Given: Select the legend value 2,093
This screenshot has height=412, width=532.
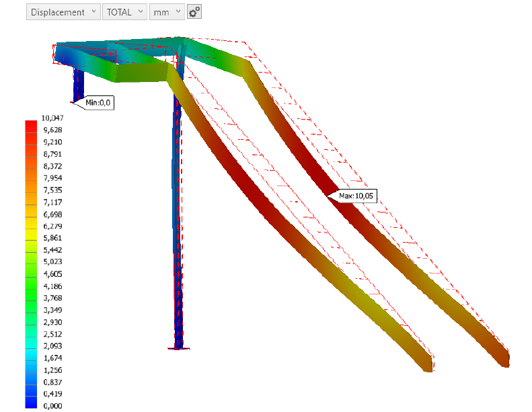Looking at the screenshot, I should point(52,346).
